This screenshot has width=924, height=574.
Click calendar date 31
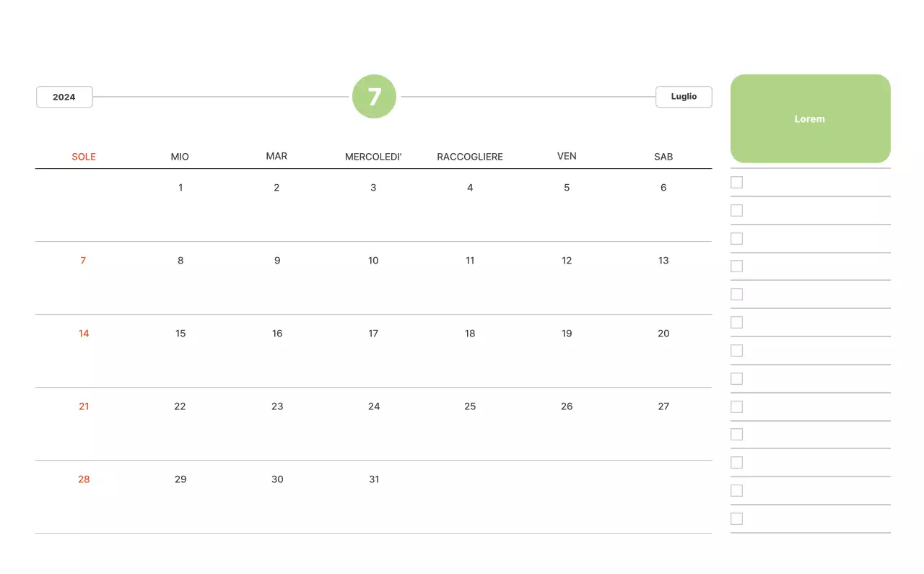pyautogui.click(x=374, y=479)
